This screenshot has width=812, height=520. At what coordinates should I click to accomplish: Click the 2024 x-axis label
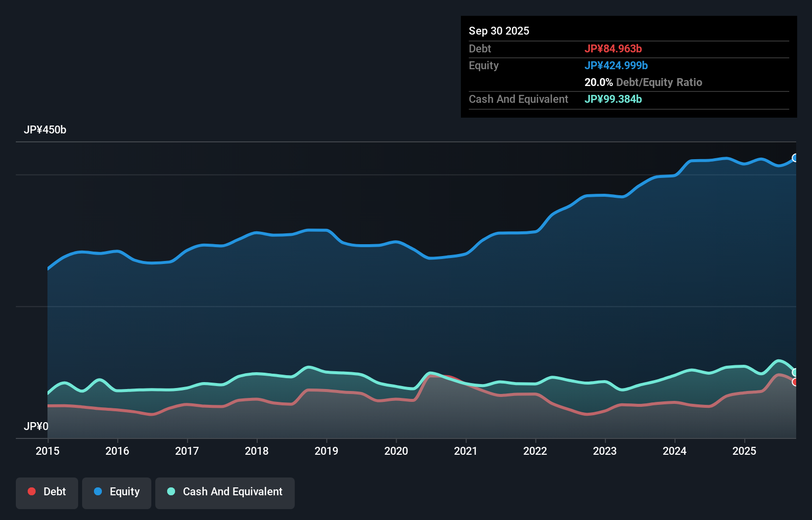675,451
